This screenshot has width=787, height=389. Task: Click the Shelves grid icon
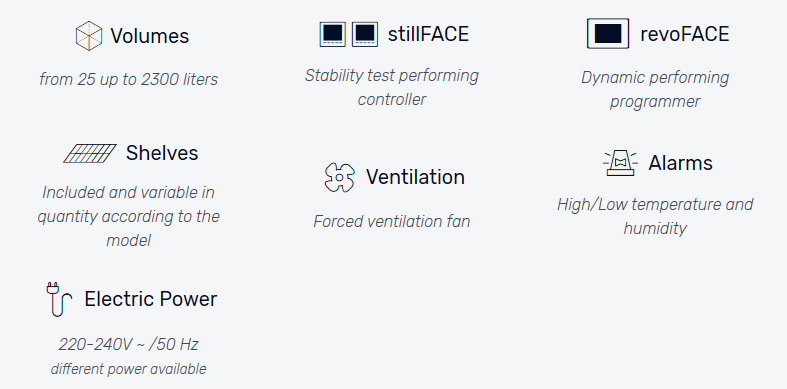(90, 154)
